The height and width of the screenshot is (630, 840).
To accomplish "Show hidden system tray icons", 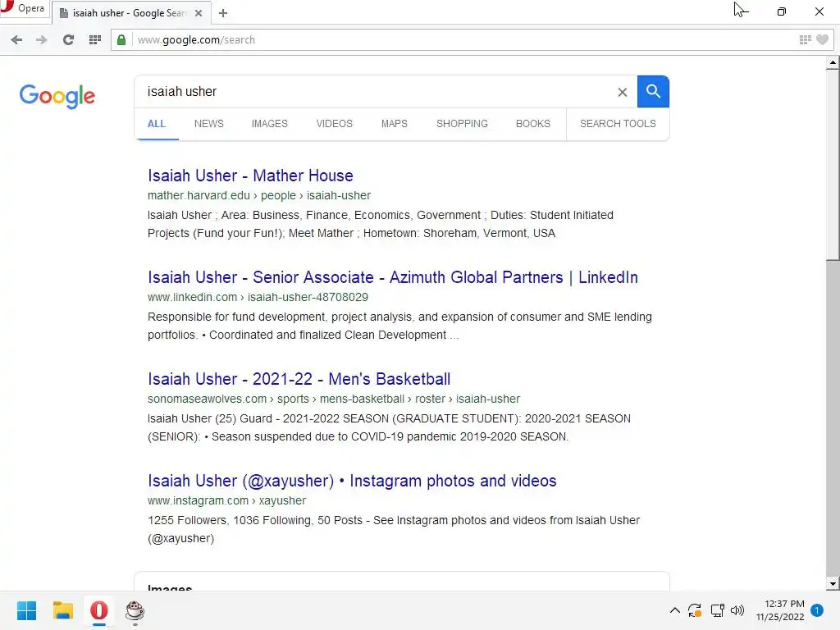I will coord(675,610).
